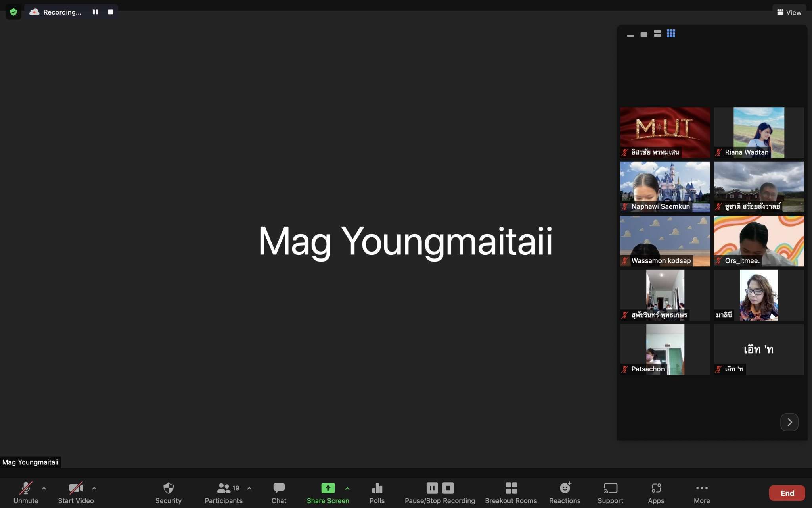Click the Support icon
The image size is (812, 508).
click(x=610, y=488)
